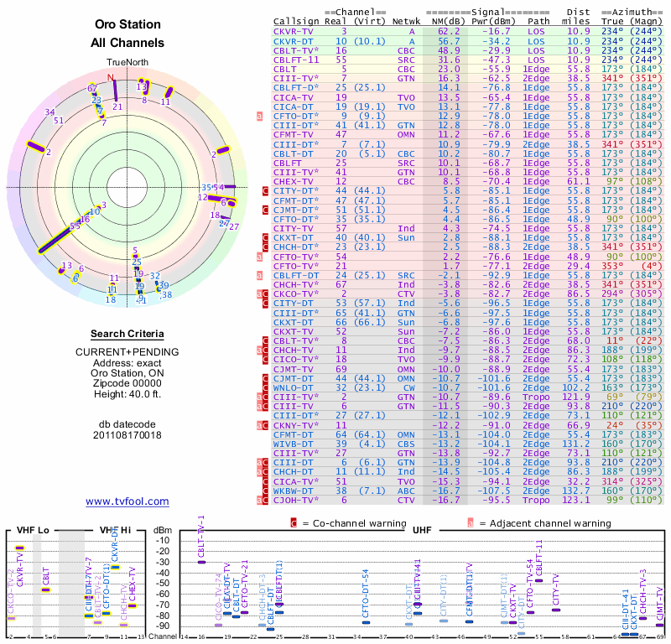Select the WIVB-DT callsign in the table
Viewport: 671px width, 644px height.
click(x=293, y=444)
